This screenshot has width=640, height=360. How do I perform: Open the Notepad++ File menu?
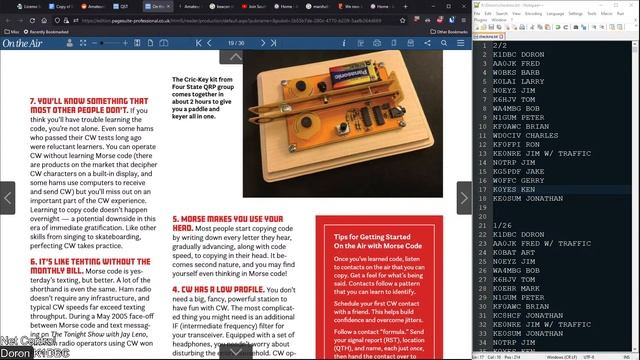477,13
